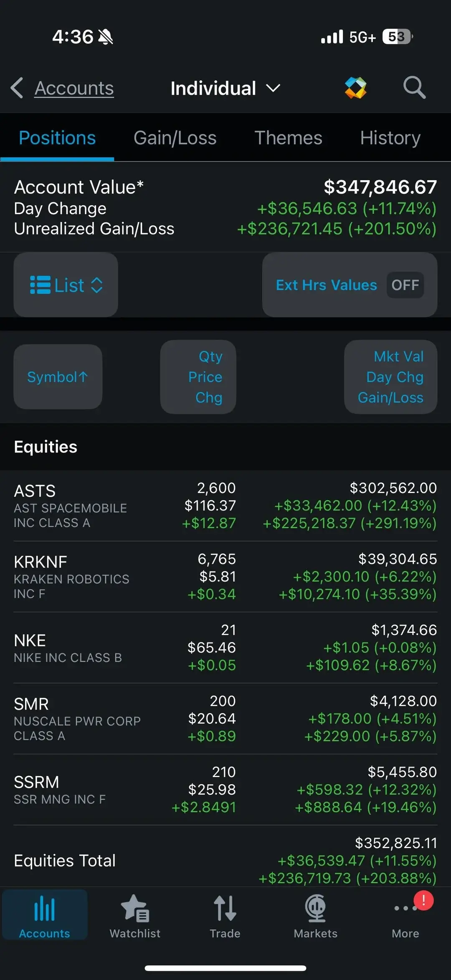Tap the search magnifier icon
This screenshot has height=980, width=451.
[414, 88]
